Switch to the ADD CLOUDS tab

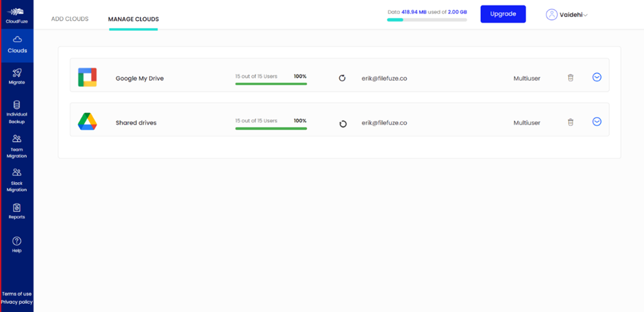click(70, 19)
